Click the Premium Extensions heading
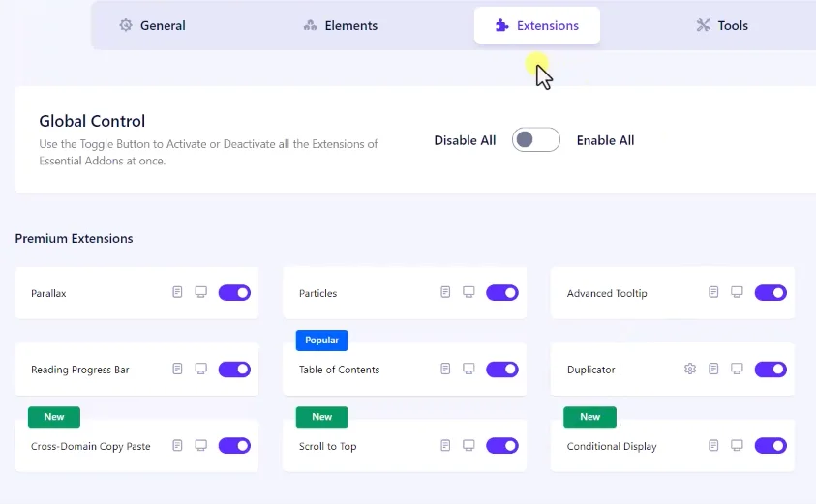 74,238
